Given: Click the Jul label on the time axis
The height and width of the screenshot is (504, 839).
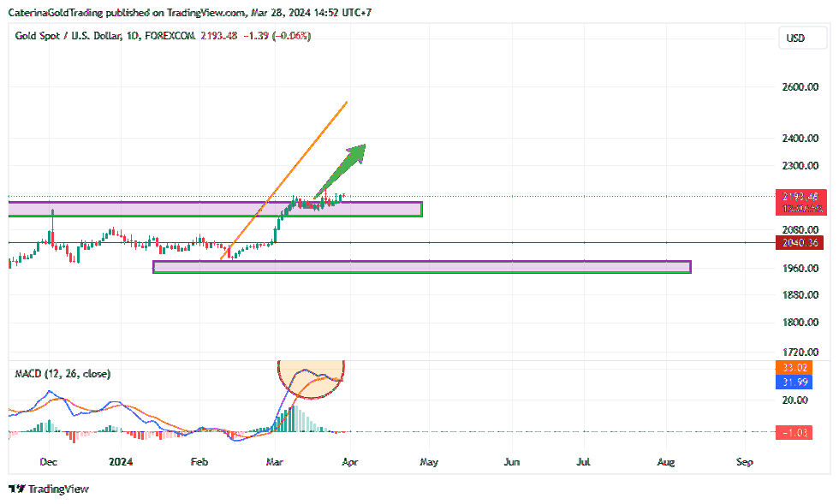Looking at the screenshot, I should coord(583,462).
